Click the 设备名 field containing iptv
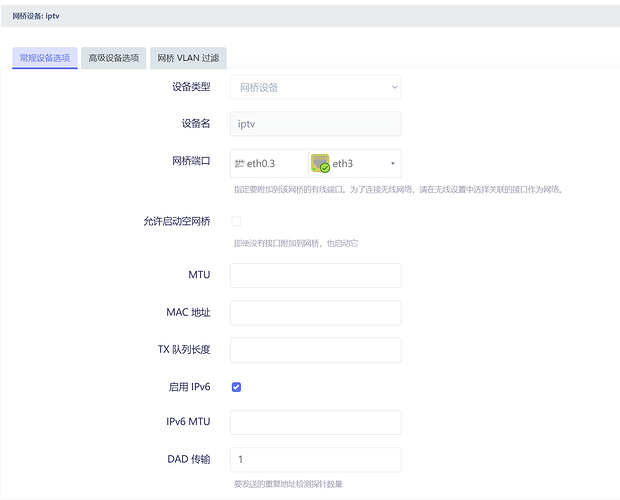Viewport: 620px width, 500px height. click(x=315, y=124)
